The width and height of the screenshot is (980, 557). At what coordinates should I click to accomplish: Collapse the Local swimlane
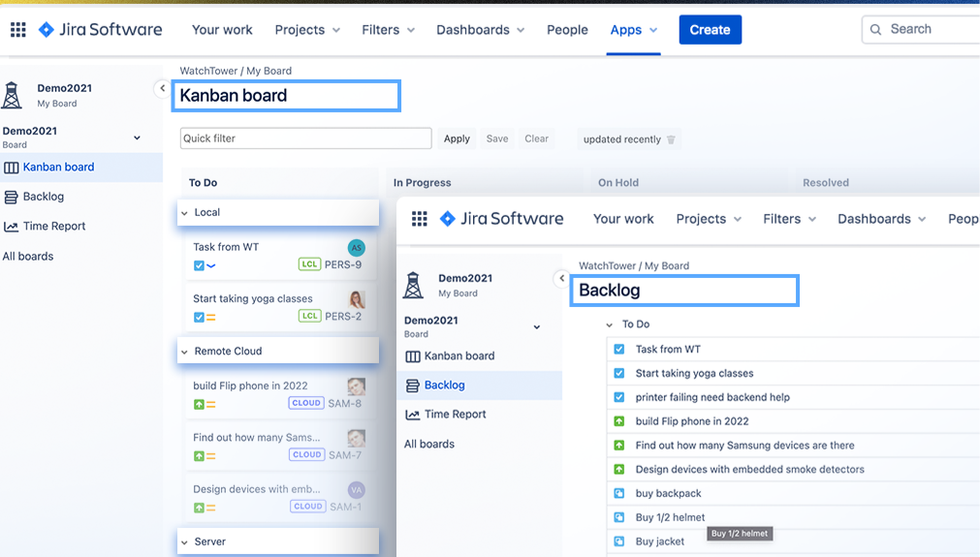tap(184, 213)
